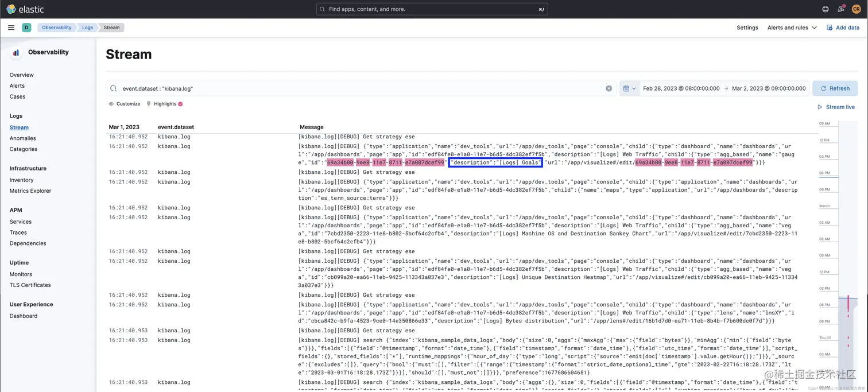Click the global search field

pos(432,9)
